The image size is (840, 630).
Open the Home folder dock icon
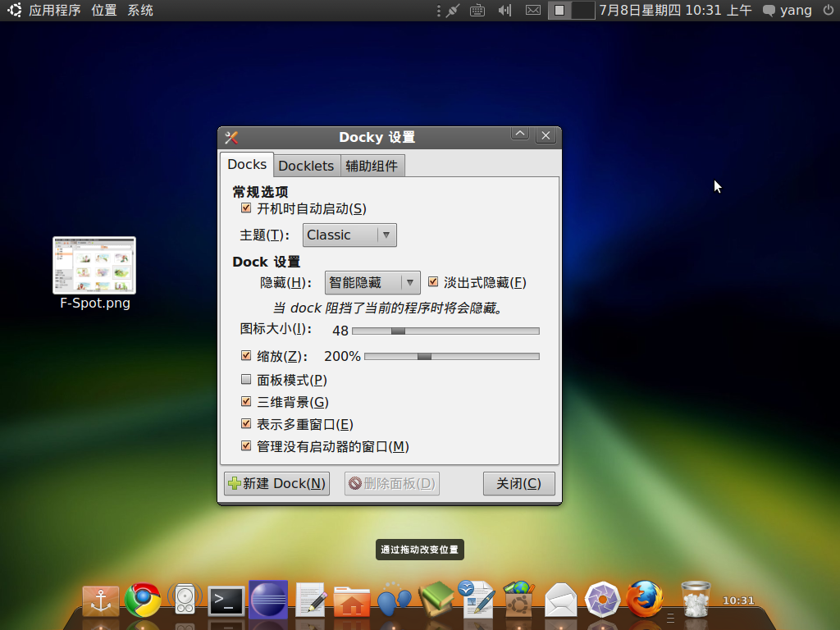352,602
